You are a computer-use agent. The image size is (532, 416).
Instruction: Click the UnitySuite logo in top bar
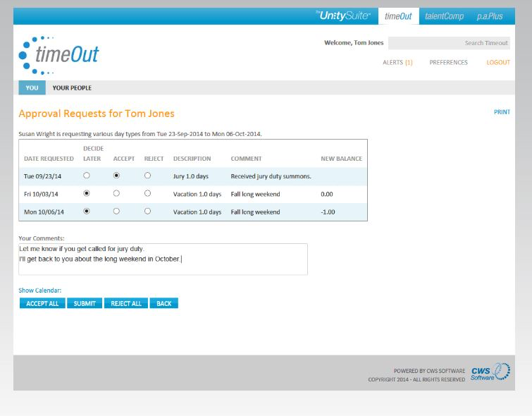(x=343, y=16)
